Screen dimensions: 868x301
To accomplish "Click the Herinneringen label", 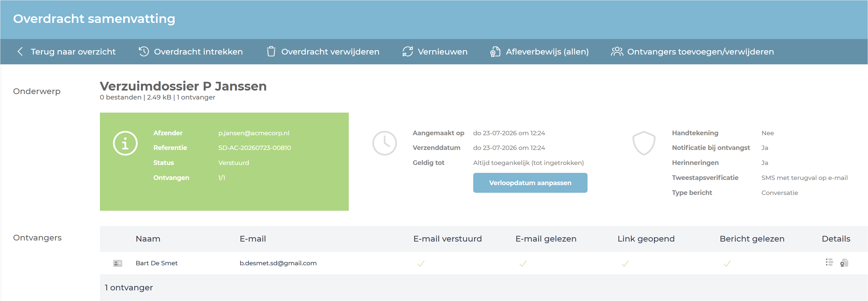I will [695, 163].
